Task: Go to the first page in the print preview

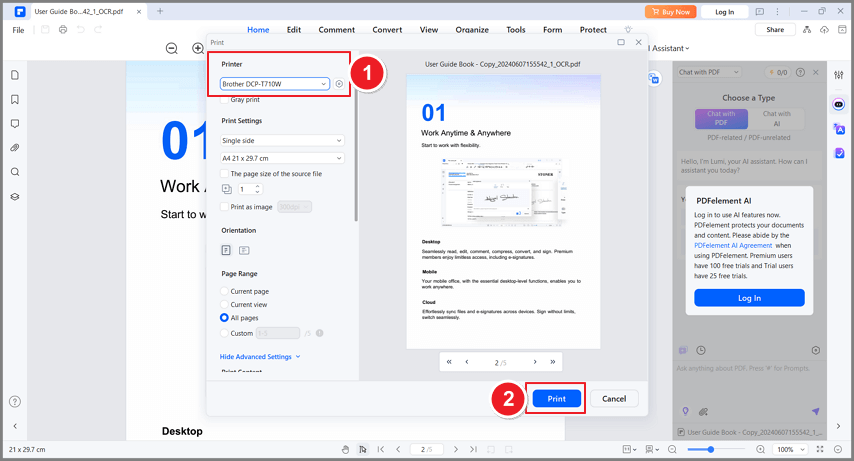Action: (x=449, y=362)
